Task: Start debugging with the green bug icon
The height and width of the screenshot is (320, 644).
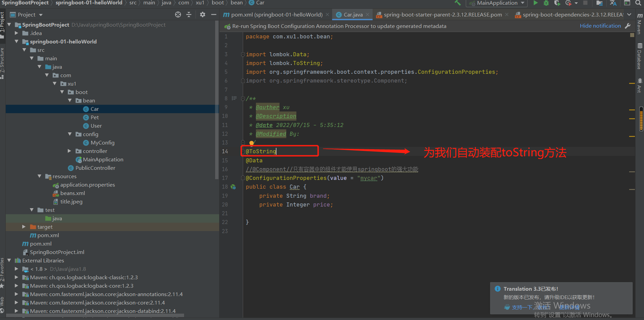Action: (546, 3)
